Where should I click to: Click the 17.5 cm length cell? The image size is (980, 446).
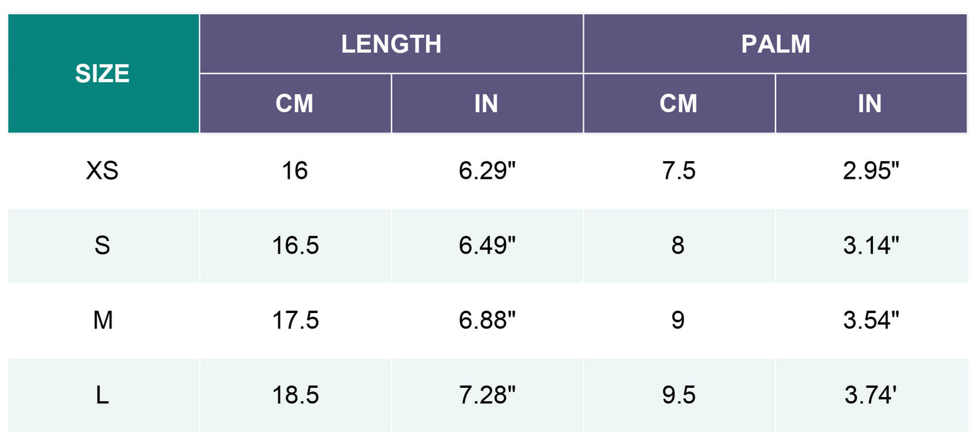[x=295, y=320]
